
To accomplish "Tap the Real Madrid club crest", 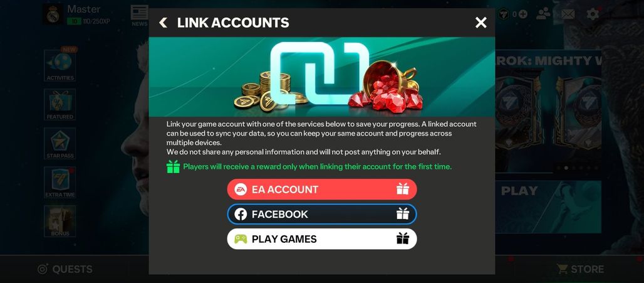I will (x=53, y=14).
